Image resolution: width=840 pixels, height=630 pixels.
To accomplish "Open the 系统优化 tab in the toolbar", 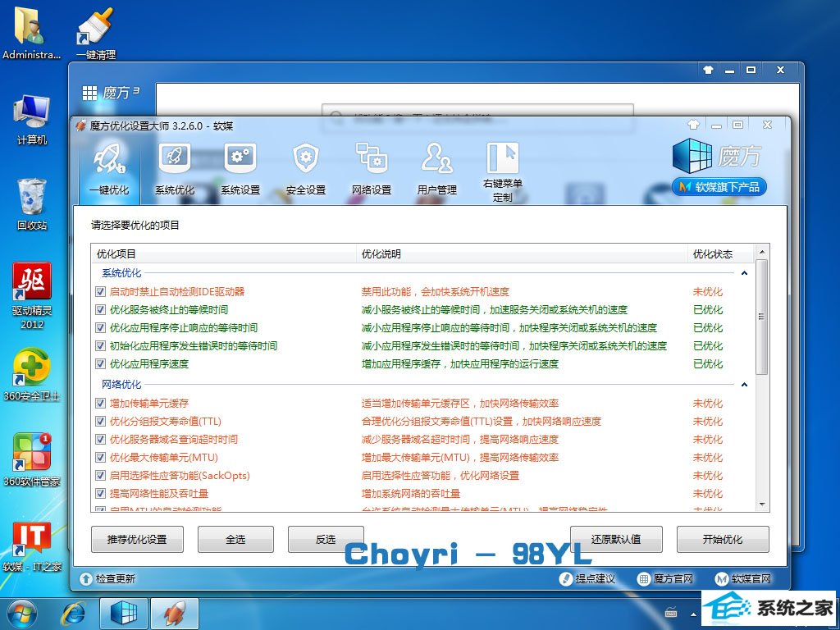I will click(x=175, y=169).
